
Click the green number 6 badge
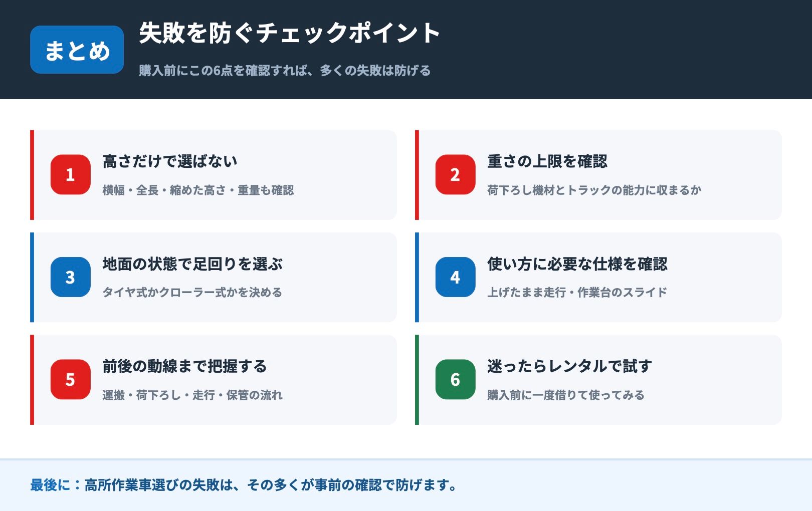point(455,379)
